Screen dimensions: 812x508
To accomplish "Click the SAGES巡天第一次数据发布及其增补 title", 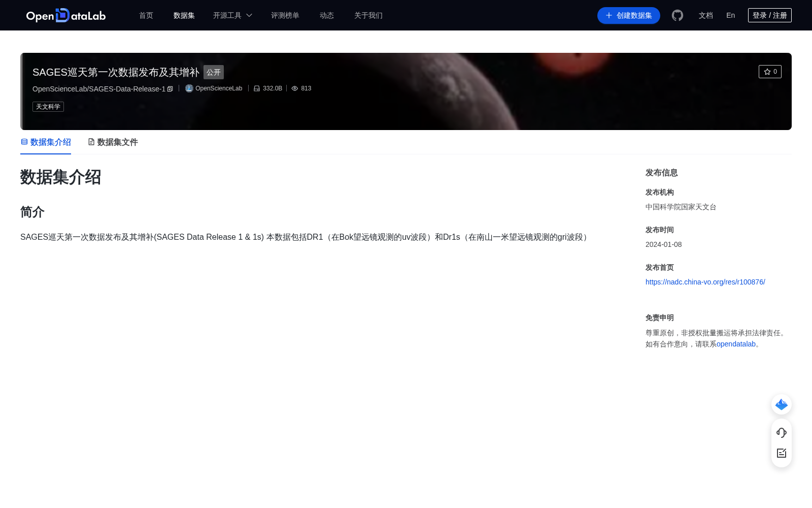I will (116, 72).
